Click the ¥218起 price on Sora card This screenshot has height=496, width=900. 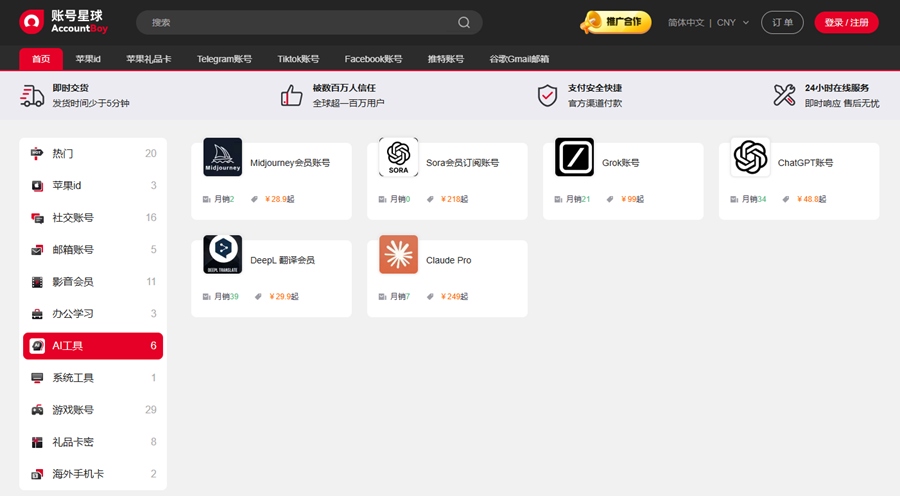coord(455,199)
